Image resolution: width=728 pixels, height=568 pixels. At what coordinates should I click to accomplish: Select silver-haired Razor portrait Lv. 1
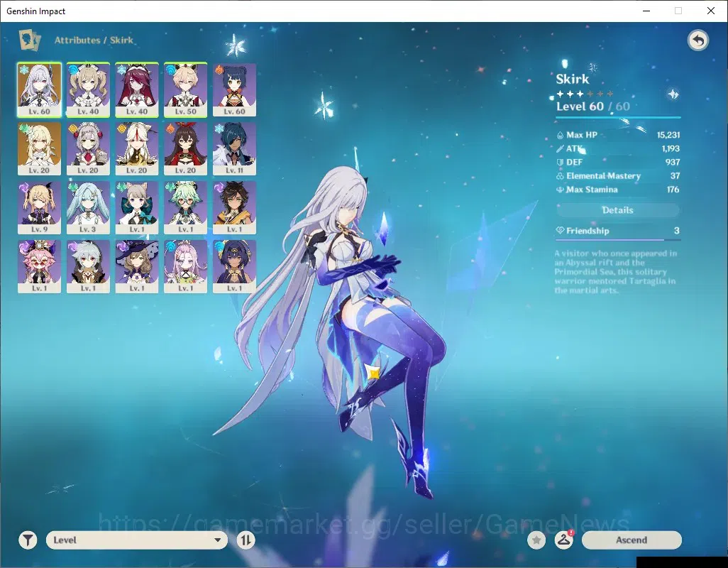(88, 266)
